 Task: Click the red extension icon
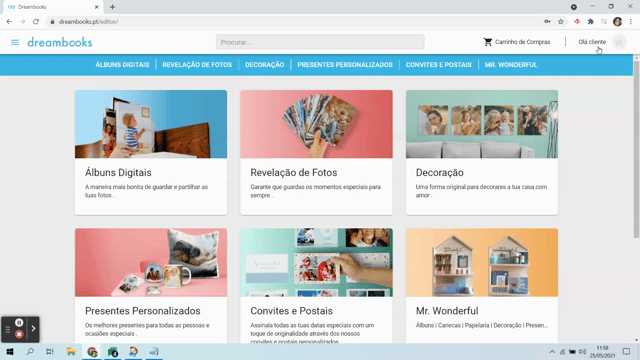(577, 22)
